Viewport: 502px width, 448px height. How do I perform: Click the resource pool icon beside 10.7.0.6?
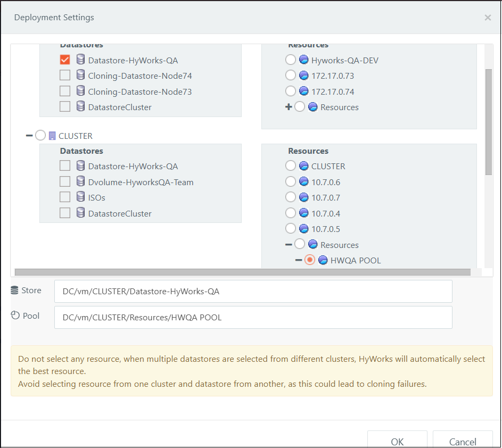tap(303, 181)
